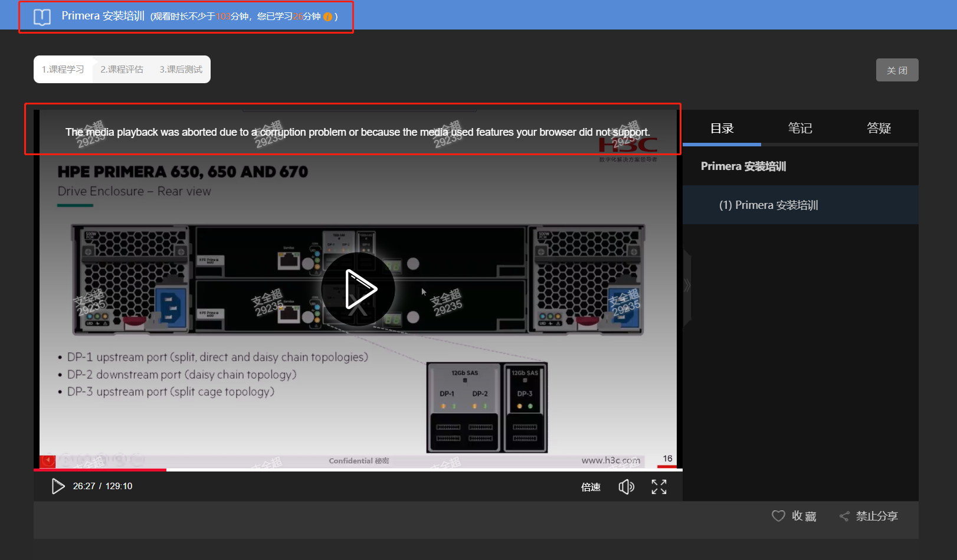Click the 26:27 / 129:10 time display
957x560 pixels.
pyautogui.click(x=103, y=486)
